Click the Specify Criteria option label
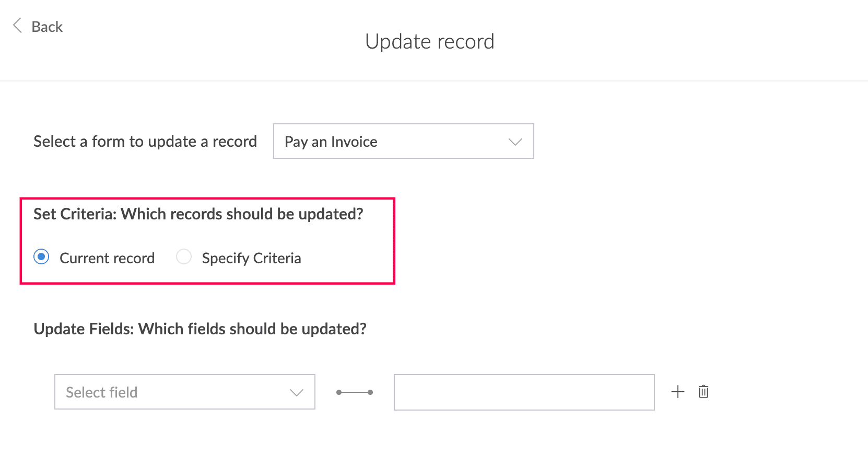The height and width of the screenshot is (467, 868). [x=252, y=258]
